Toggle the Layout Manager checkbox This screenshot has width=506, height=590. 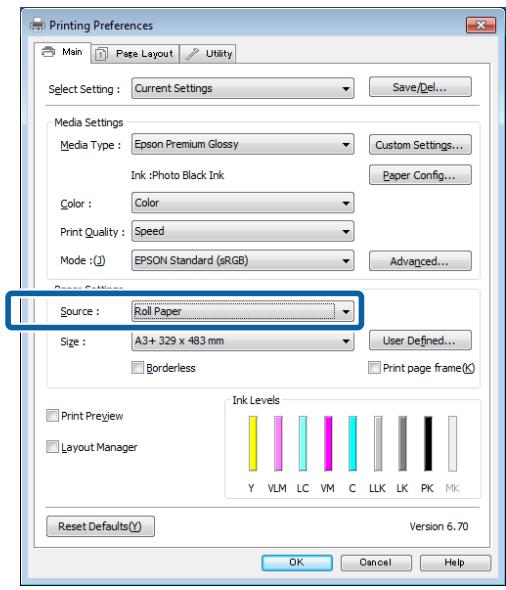pos(52,447)
